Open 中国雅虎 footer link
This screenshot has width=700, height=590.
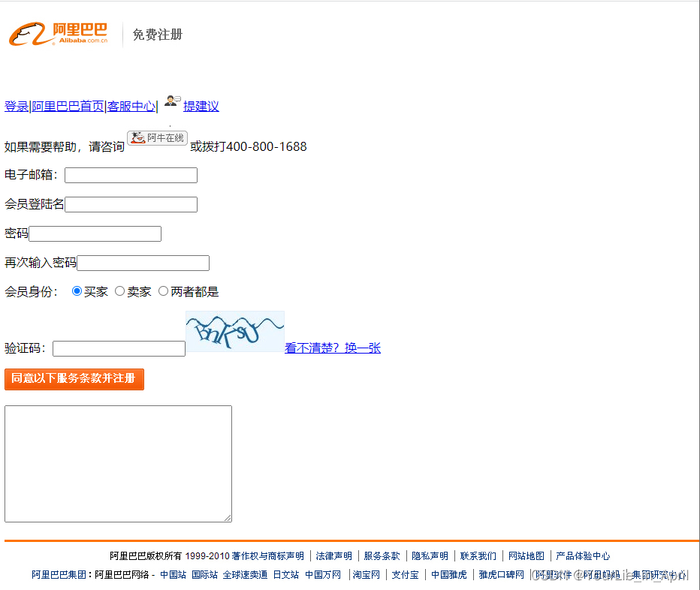point(449,574)
